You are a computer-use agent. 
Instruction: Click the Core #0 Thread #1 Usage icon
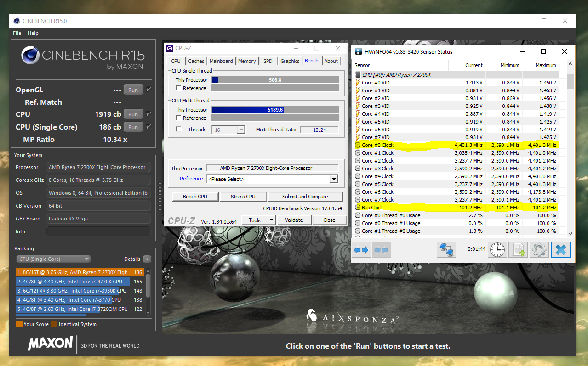(x=358, y=223)
